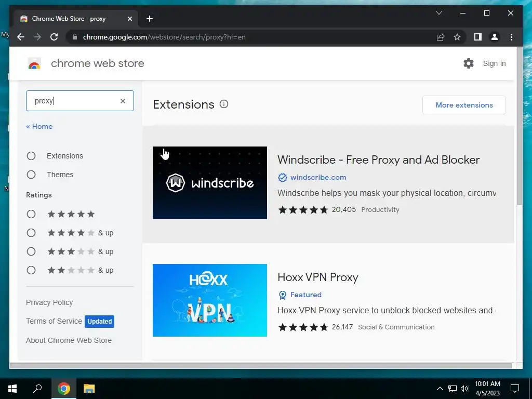Open the notification center
The height and width of the screenshot is (399, 532).
[515, 389]
